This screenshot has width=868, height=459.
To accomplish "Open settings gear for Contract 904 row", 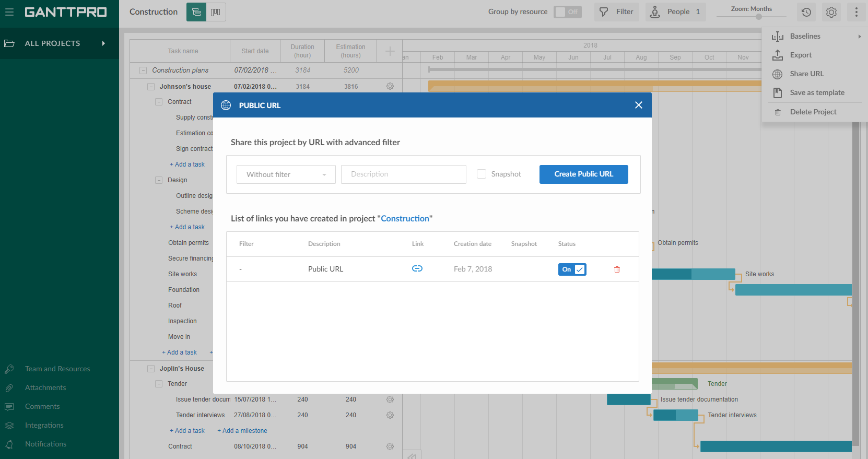I will (x=390, y=446).
